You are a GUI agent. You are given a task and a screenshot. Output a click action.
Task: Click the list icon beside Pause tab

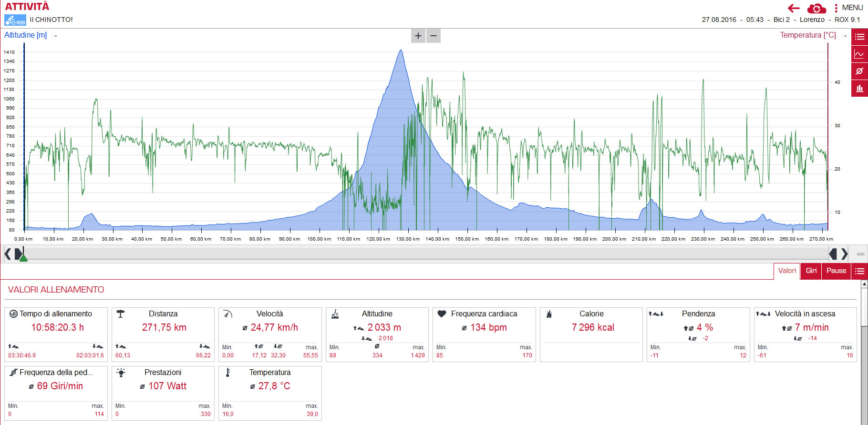coord(859,271)
